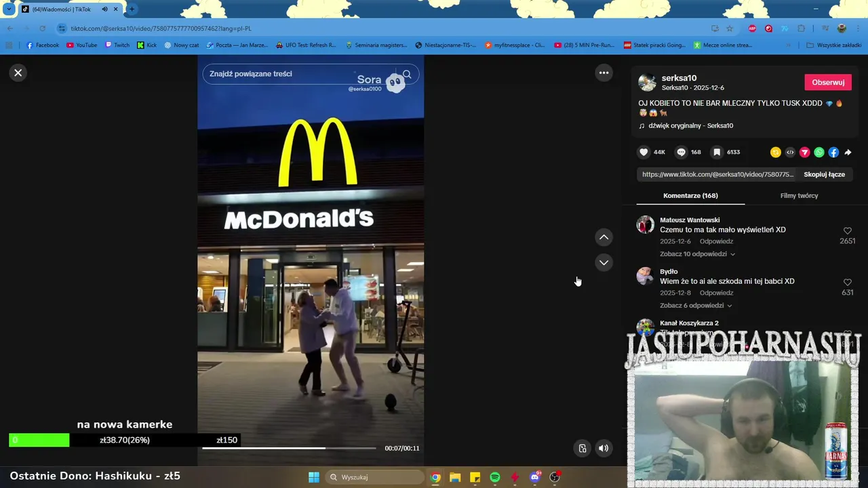Viewport: 868px width, 488px height.
Task: Open Windows Start menu
Action: [314, 477]
